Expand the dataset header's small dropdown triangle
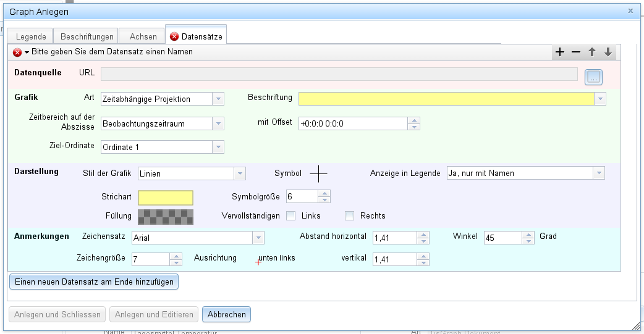The height and width of the screenshot is (334, 644). coord(27,52)
